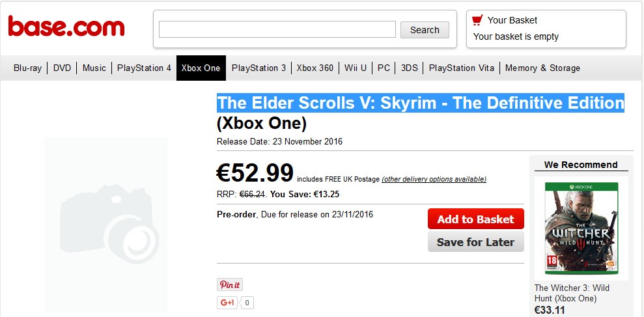Go to the Blu-ray category
644x317 pixels.
[27, 68]
